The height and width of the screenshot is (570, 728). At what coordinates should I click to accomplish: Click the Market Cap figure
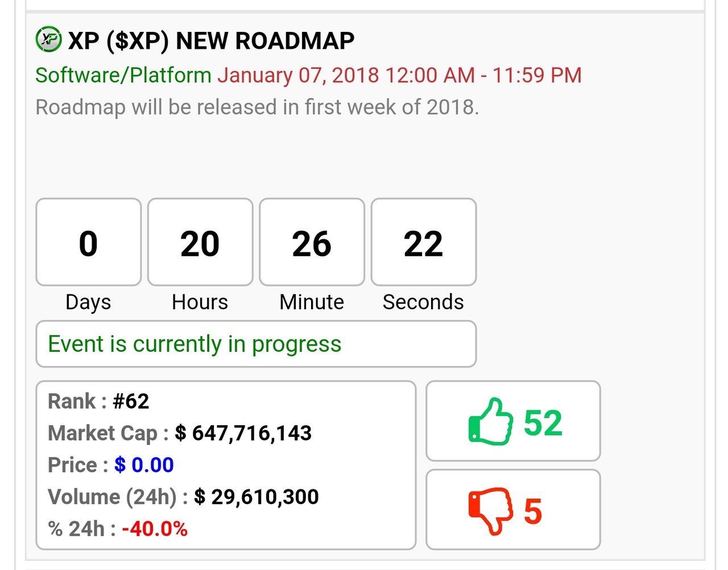(x=243, y=433)
